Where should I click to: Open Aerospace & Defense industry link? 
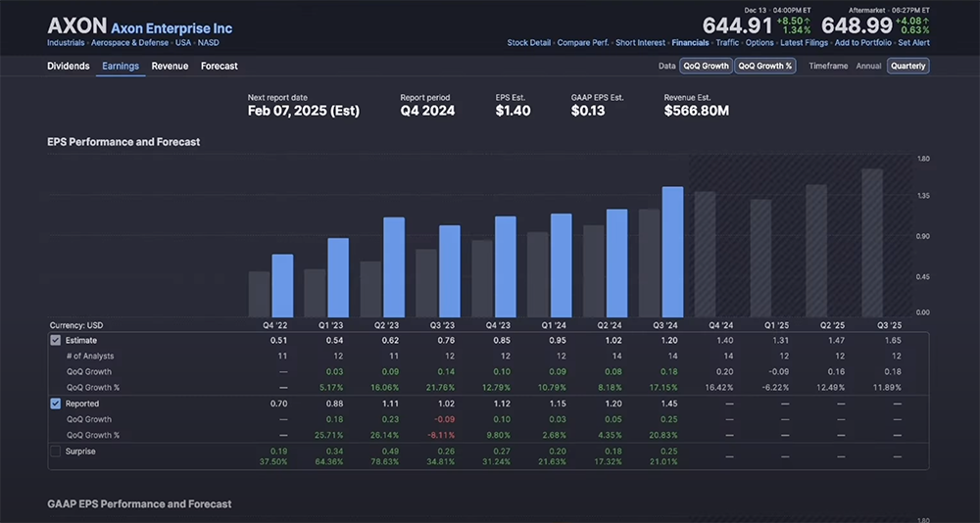(x=130, y=42)
